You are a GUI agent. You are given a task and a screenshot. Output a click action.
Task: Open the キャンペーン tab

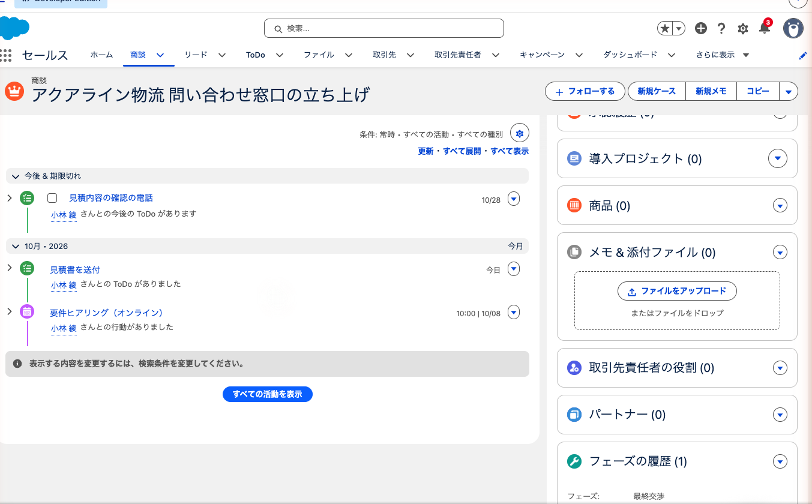[542, 55]
